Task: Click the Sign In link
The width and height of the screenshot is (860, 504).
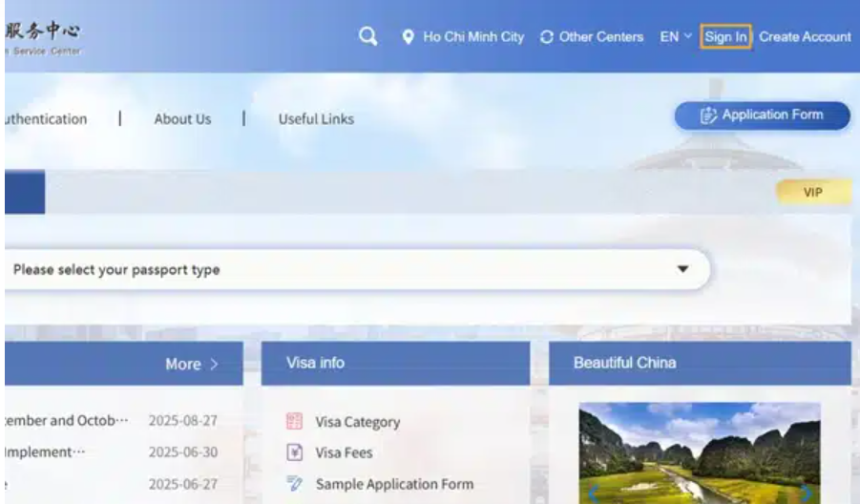Action: (x=725, y=37)
